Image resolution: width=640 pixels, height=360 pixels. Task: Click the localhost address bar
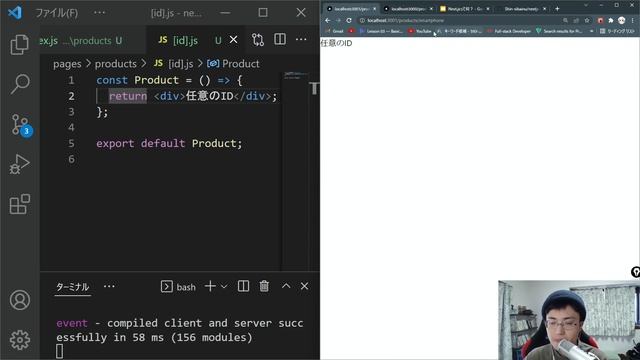coord(459,20)
